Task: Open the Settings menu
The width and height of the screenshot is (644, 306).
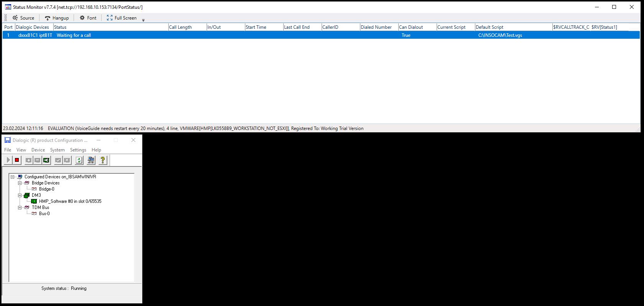Action: click(78, 150)
